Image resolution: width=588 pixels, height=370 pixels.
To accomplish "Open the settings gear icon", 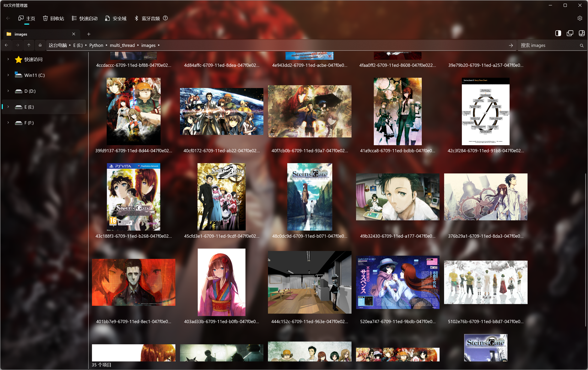I will [580, 18].
